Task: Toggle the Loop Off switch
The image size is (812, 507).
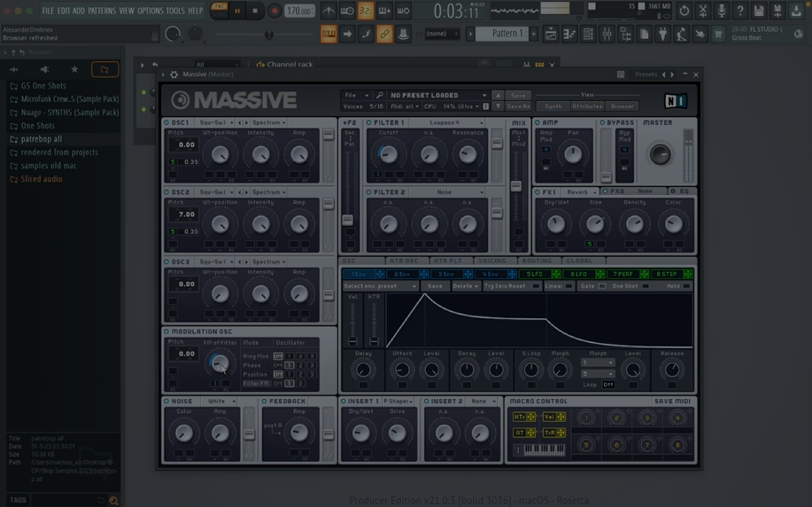Action: (608, 385)
